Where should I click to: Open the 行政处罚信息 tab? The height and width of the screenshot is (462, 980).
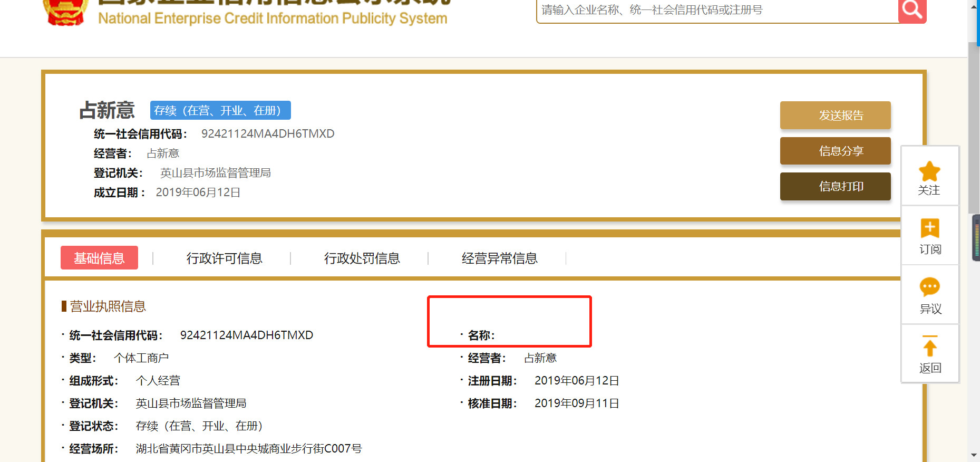tap(362, 258)
